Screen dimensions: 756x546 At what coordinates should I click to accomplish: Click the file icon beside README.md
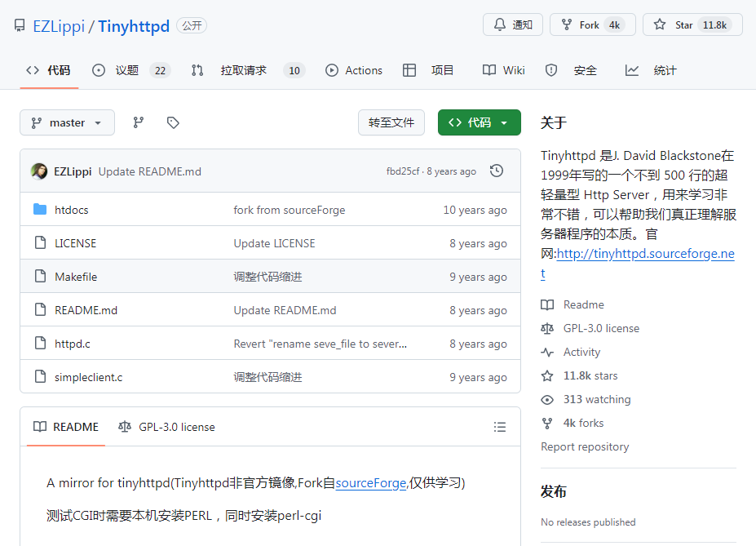click(41, 309)
